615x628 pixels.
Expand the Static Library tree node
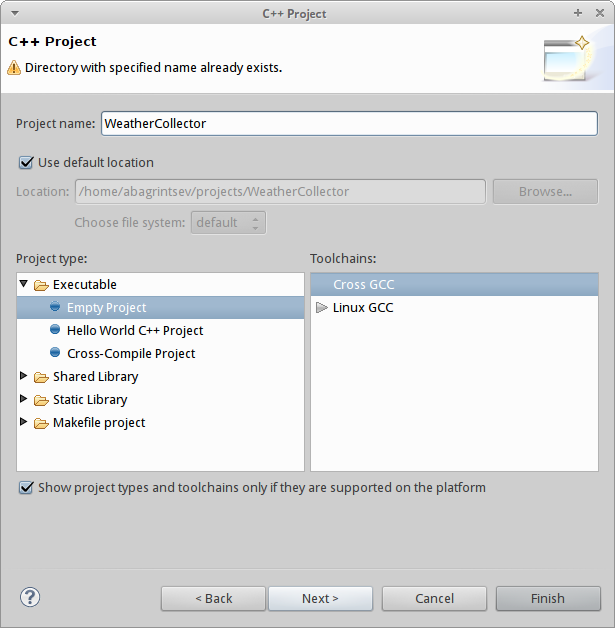(24, 400)
